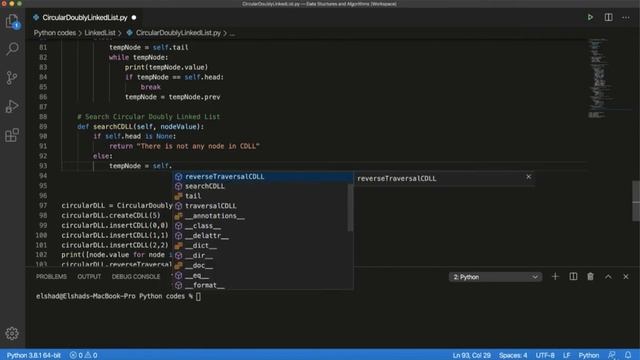Select Python 3.8.1 64-bit interpreter status
Viewport: 640px width, 360px height.
33,355
